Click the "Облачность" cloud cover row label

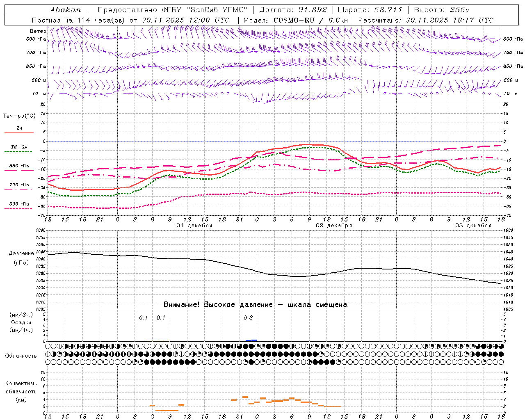coord(21,356)
